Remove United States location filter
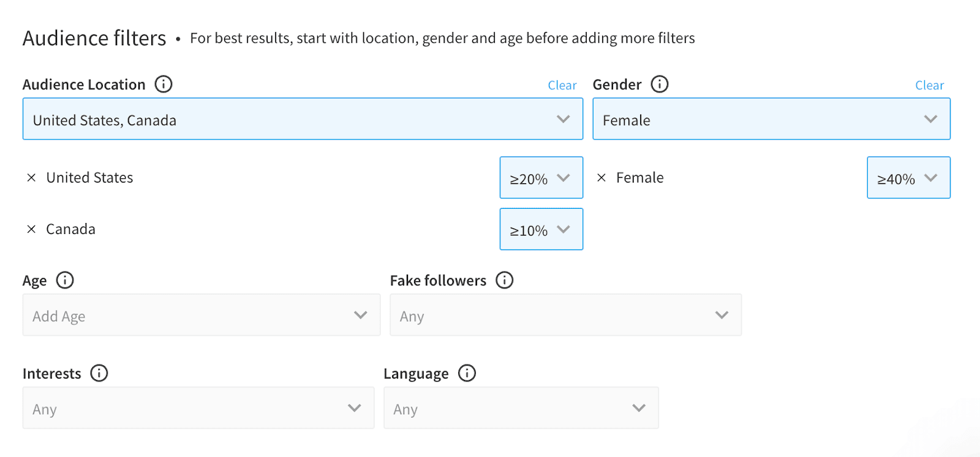Viewport: 980px width, 457px height. tap(31, 178)
